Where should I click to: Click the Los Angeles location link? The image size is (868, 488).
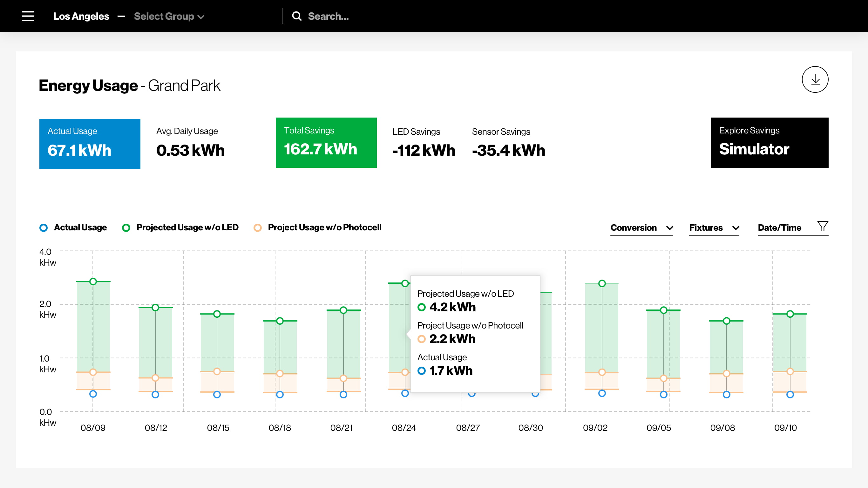click(x=81, y=16)
